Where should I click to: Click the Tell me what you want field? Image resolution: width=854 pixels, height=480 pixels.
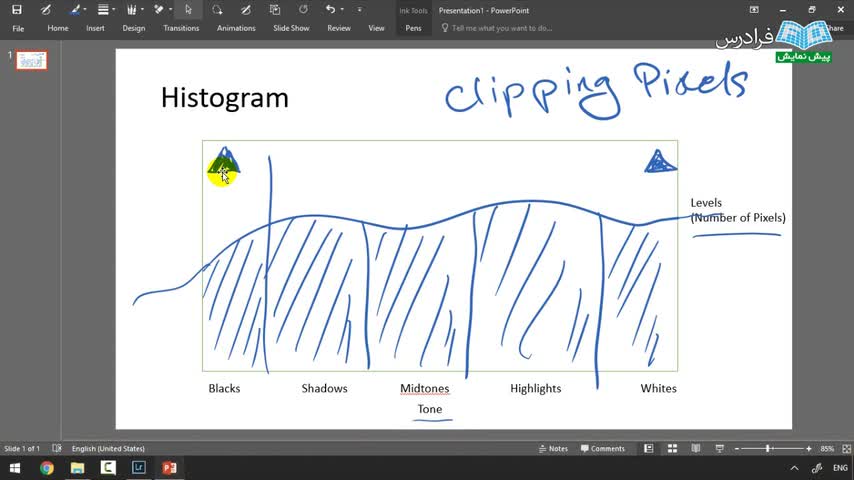[496, 28]
